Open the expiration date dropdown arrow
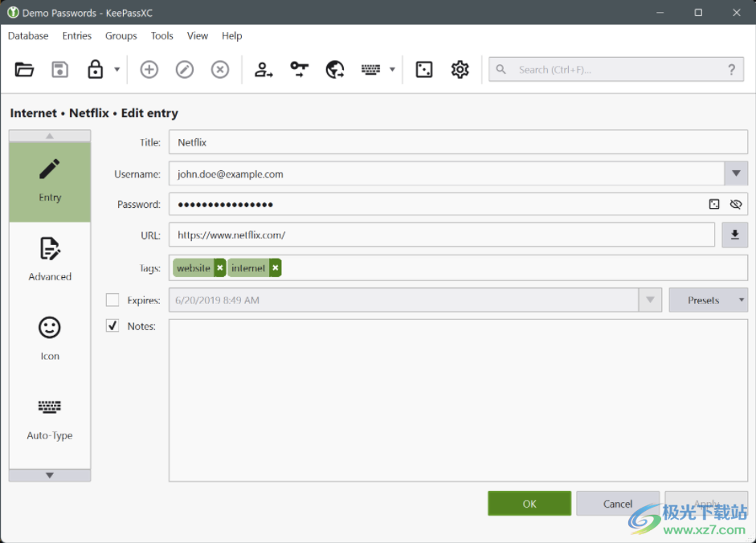756x543 pixels. (650, 300)
